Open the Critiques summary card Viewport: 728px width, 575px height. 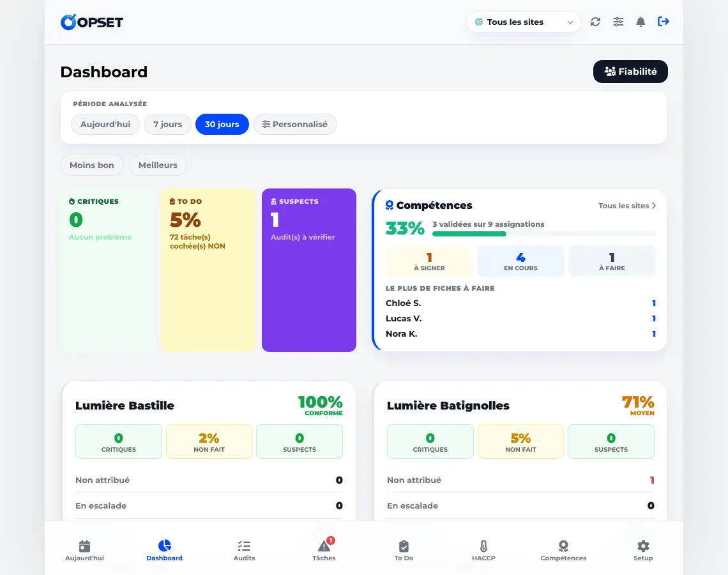point(108,270)
